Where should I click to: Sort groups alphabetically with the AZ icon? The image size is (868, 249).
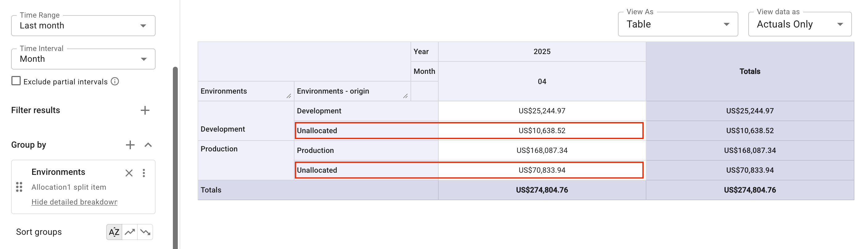[114, 232]
